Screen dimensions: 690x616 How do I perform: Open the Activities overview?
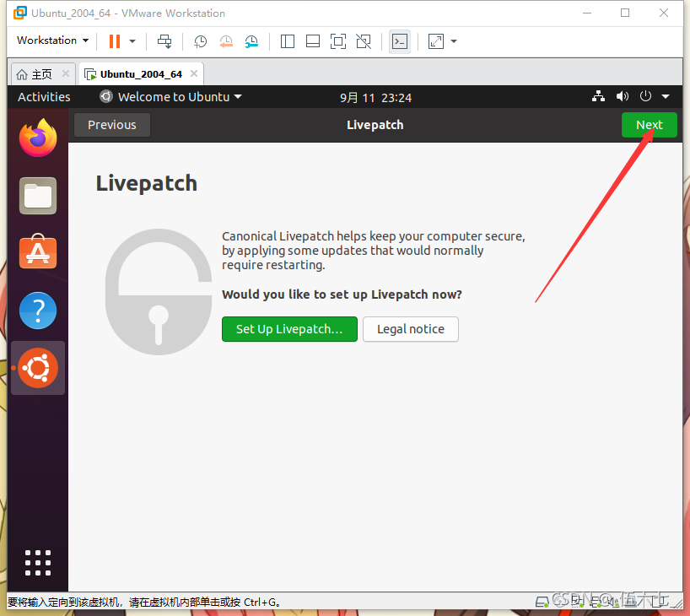tap(44, 97)
